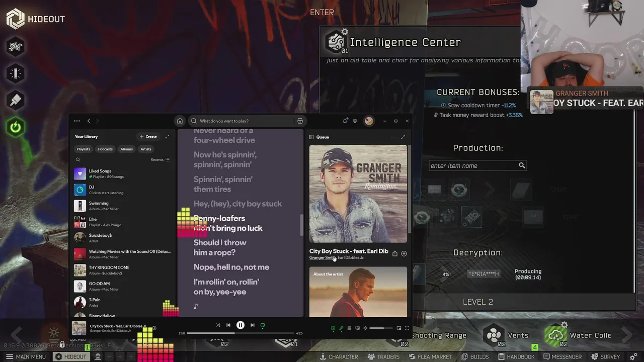Image resolution: width=644 pixels, height=362 pixels.
Task: Open Friend Activity icon in Spotify
Action: point(355,121)
